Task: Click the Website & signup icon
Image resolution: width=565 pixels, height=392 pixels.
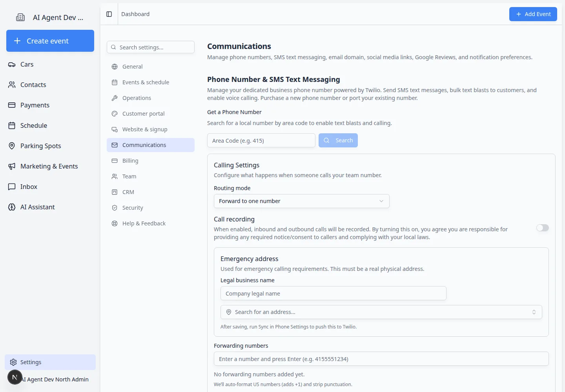Action: tap(115, 129)
